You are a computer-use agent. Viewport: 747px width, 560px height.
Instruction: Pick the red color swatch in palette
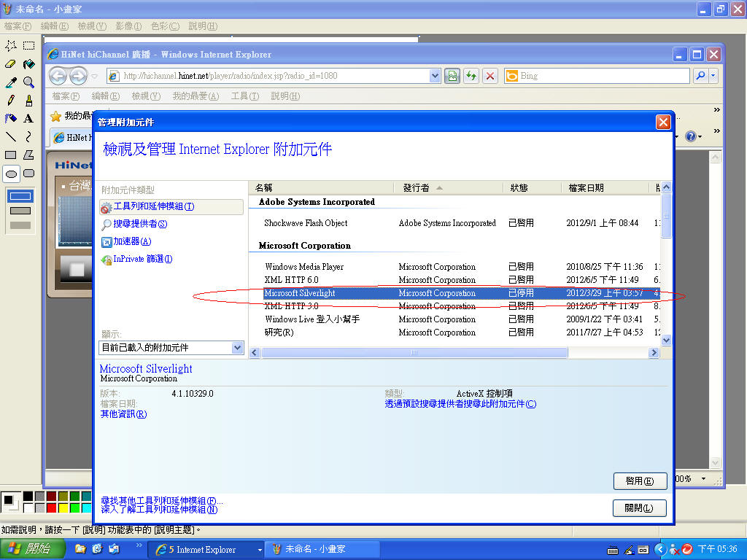pos(52,508)
